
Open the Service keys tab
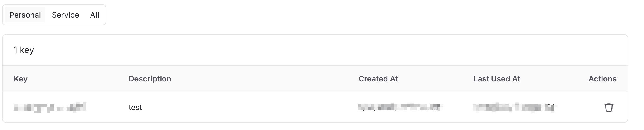(x=65, y=15)
